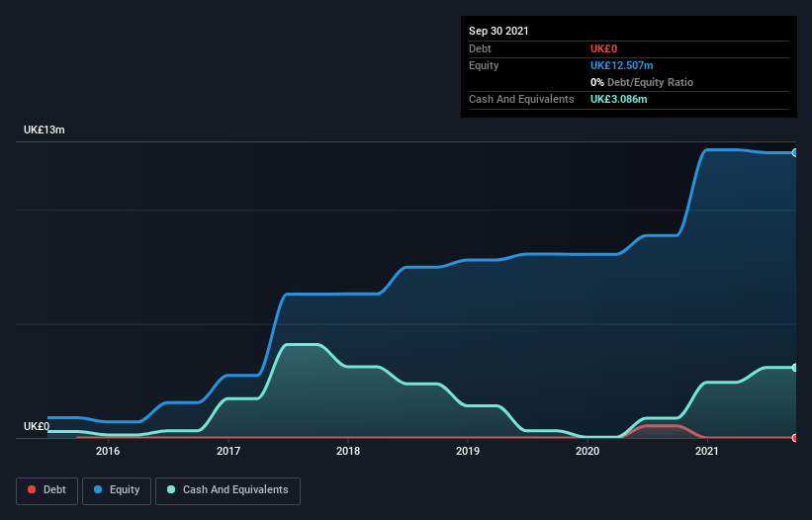This screenshot has height=520, width=812.
Task: Click the red Debt legend dot
Action: click(x=32, y=489)
